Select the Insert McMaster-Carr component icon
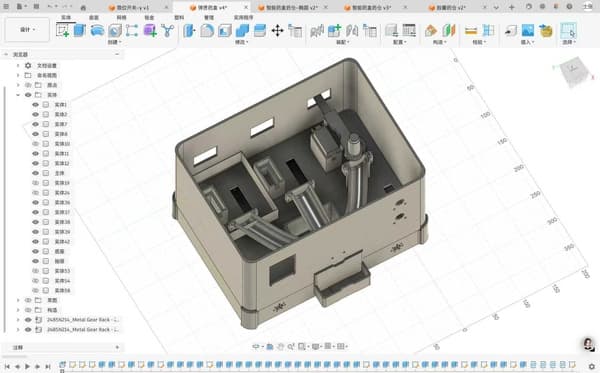 tap(546, 30)
